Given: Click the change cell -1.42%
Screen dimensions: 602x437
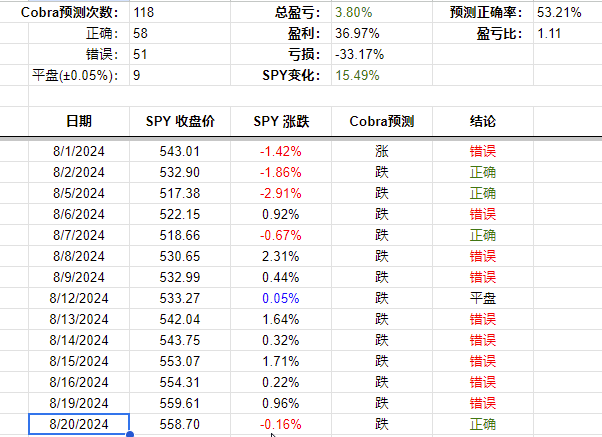Looking at the screenshot, I should [x=281, y=151].
